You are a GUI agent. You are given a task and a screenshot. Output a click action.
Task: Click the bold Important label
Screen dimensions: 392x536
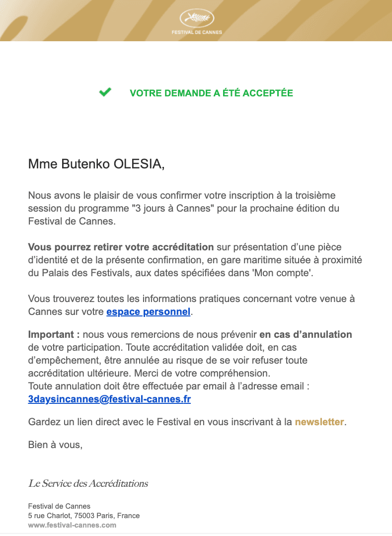[x=54, y=334]
